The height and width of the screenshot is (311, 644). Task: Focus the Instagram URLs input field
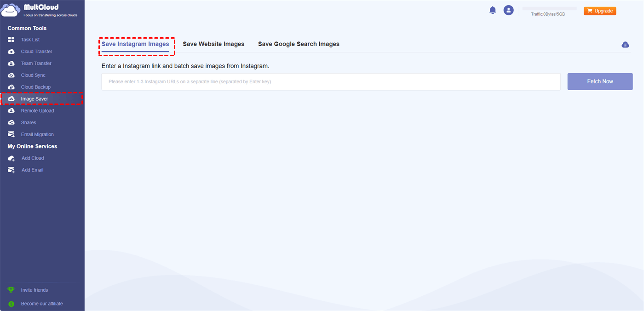[331, 81]
